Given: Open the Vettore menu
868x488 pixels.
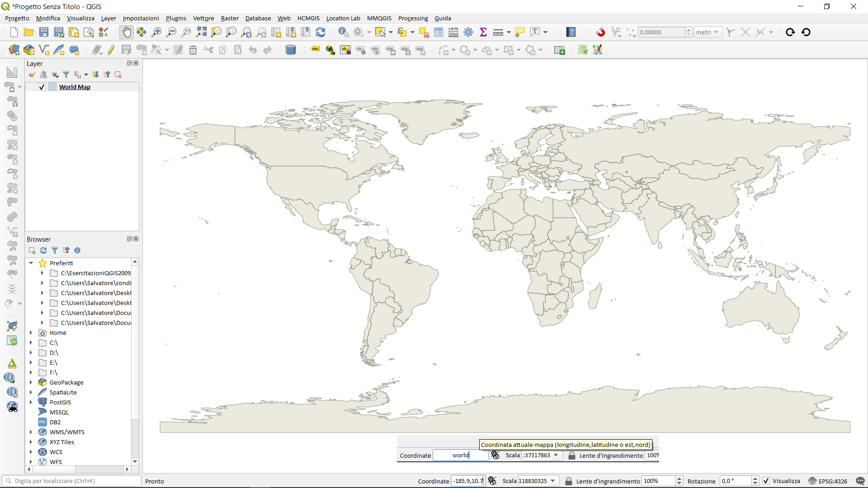Looking at the screenshot, I should (x=203, y=18).
